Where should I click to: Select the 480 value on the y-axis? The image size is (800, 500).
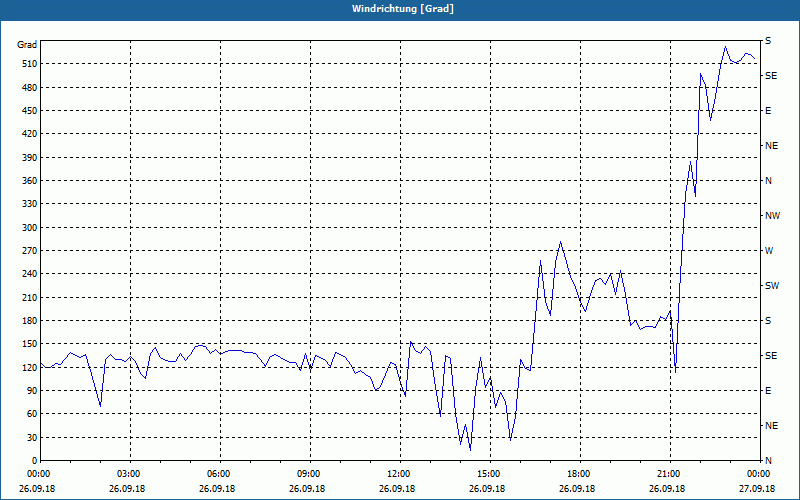pyautogui.click(x=29, y=87)
